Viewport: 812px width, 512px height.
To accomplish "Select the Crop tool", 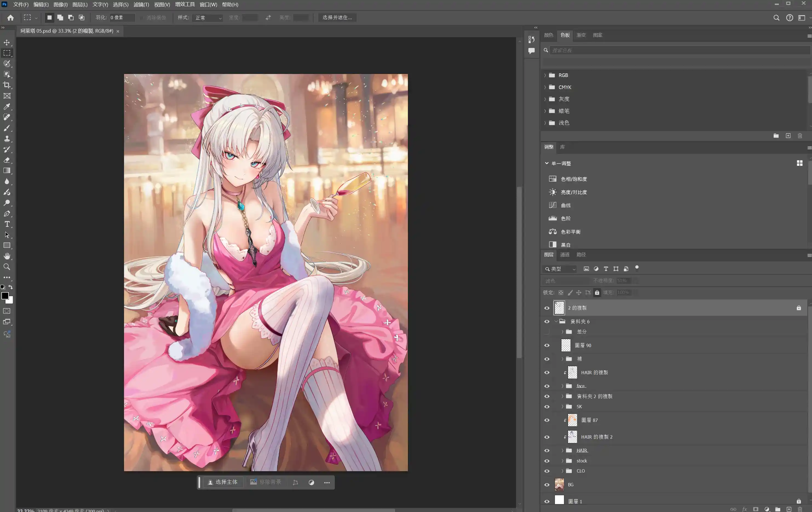I will coord(7,85).
